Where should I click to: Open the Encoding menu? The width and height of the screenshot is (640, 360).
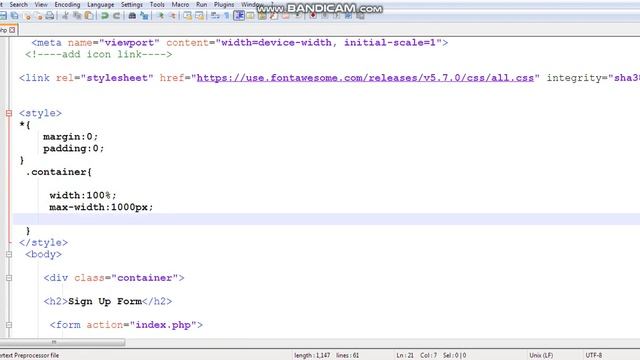[67, 4]
